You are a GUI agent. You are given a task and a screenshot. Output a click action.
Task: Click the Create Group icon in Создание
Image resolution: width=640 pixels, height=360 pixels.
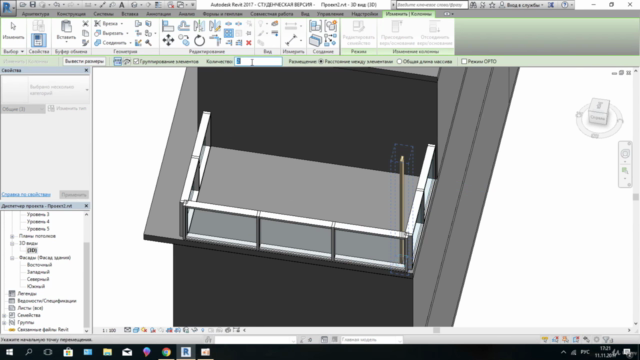pos(330,26)
